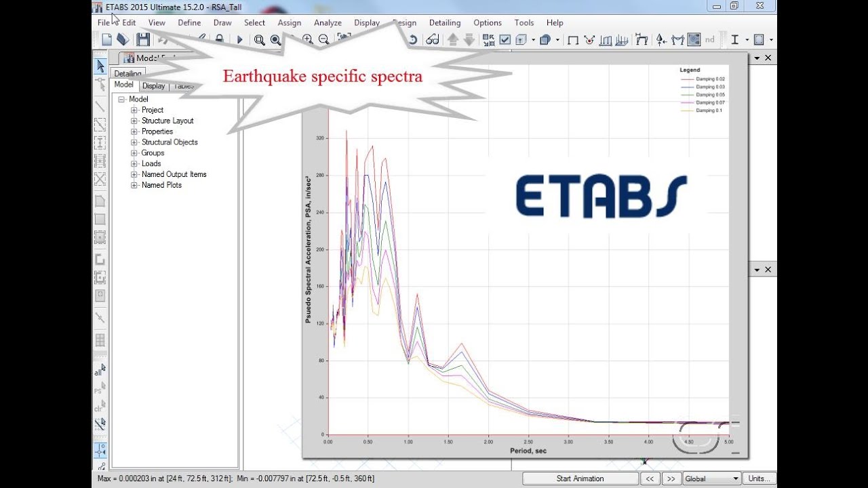Collapse the root Model tree node

(121, 99)
